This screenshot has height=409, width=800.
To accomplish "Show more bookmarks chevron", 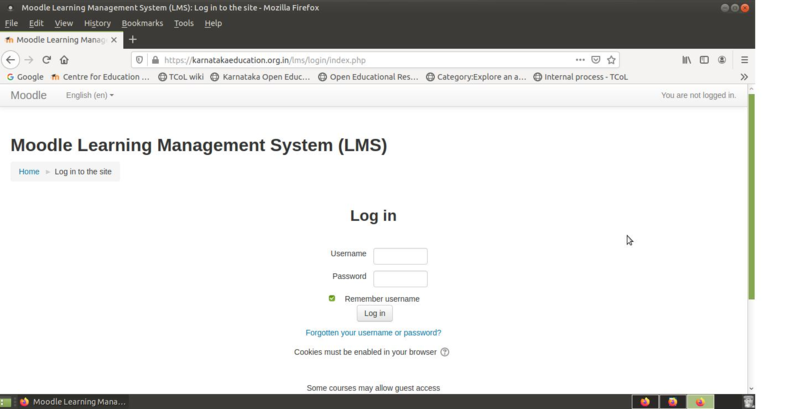I will pyautogui.click(x=744, y=76).
